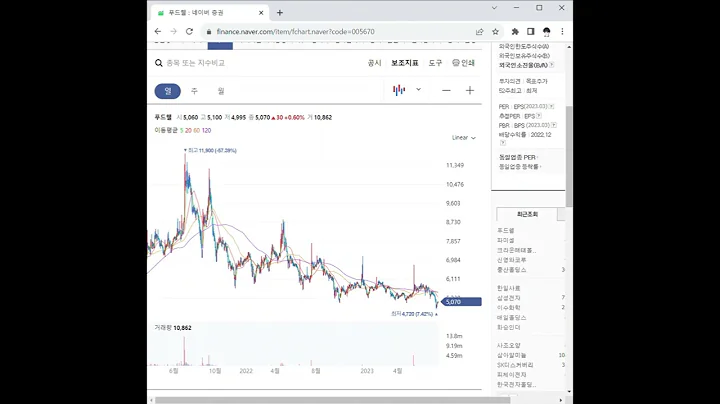Click the 최저 4,720 low label
This screenshot has width=720, height=404.
click(414, 314)
